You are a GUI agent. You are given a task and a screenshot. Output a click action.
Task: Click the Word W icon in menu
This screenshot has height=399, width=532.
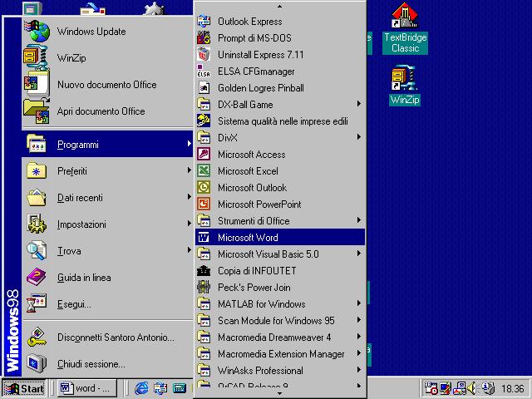204,237
